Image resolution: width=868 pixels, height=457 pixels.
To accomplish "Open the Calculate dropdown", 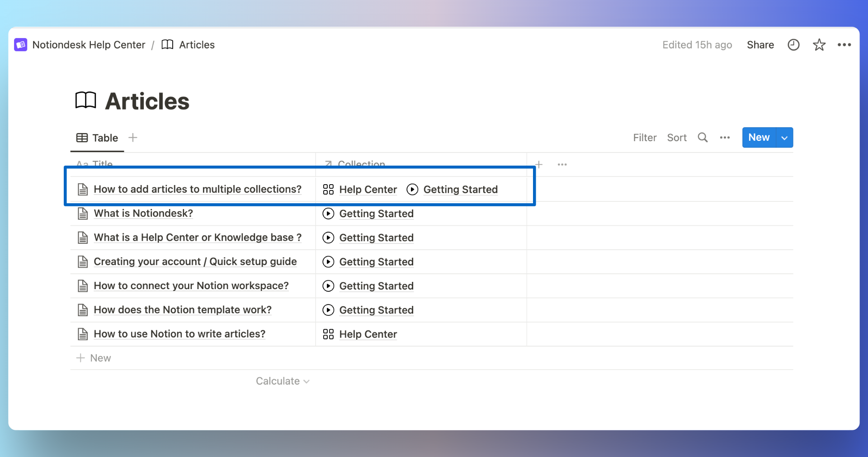I will [x=283, y=381].
